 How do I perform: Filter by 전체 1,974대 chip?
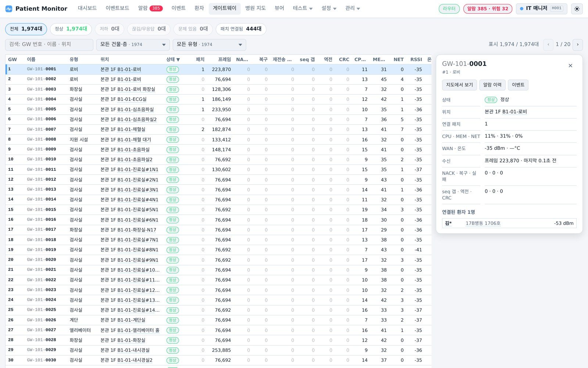pos(26,29)
